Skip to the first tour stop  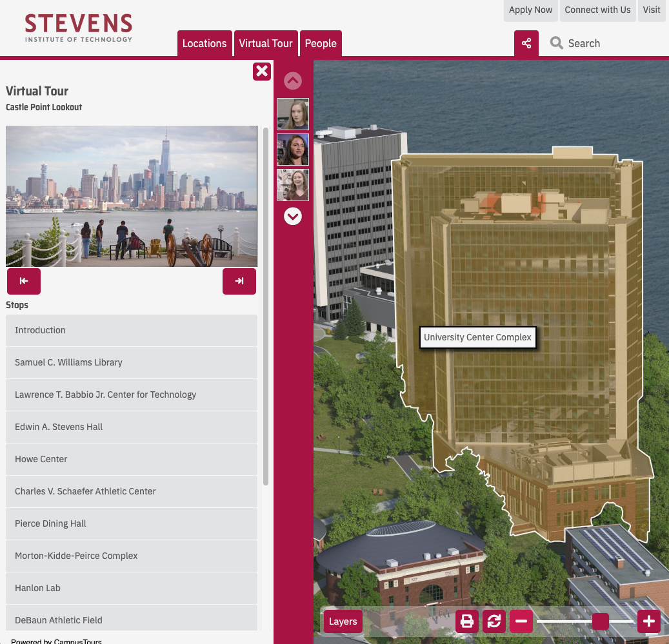[x=23, y=281]
